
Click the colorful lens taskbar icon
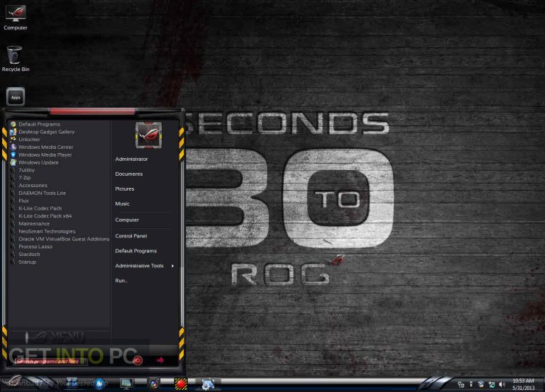[x=154, y=383]
